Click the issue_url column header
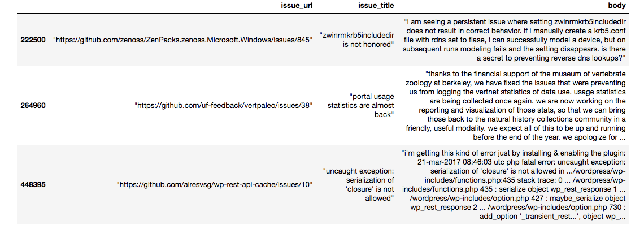This screenshot has width=644, height=233. 297,5
